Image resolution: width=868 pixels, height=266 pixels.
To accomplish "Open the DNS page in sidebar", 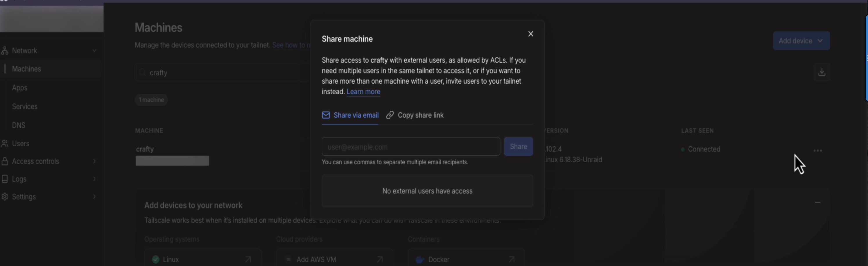I will tap(19, 125).
